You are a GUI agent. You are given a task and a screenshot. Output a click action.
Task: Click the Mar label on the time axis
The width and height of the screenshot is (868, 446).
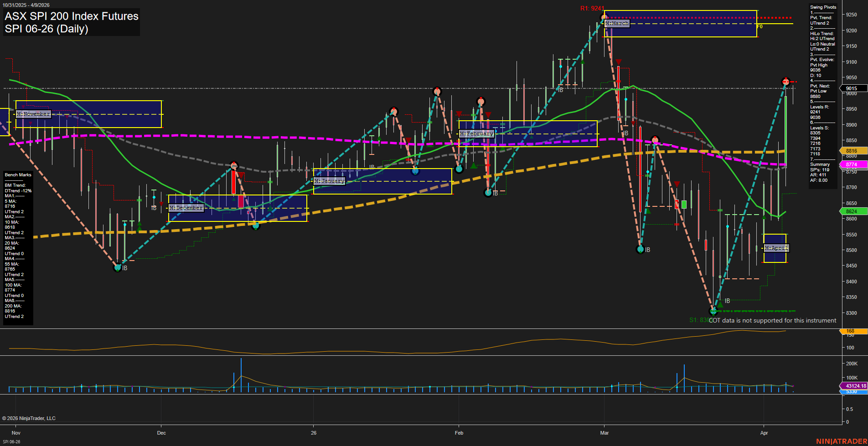pyautogui.click(x=604, y=433)
